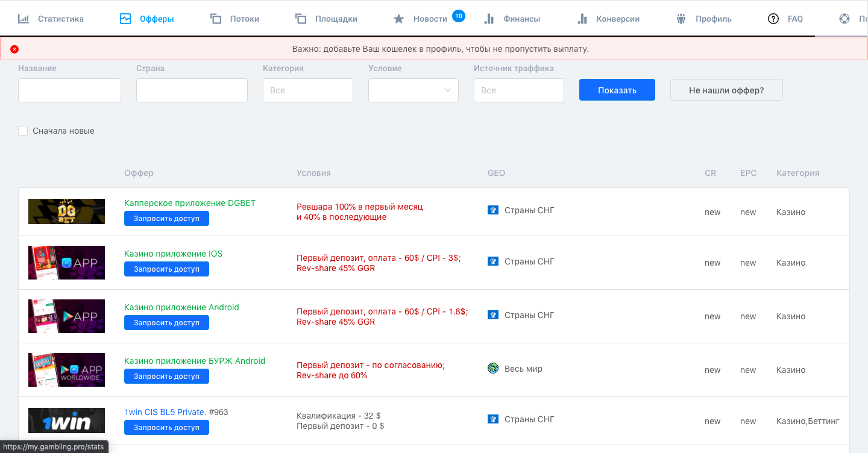868x453 pixels.
Task: Click the Название input field
Action: (x=69, y=90)
